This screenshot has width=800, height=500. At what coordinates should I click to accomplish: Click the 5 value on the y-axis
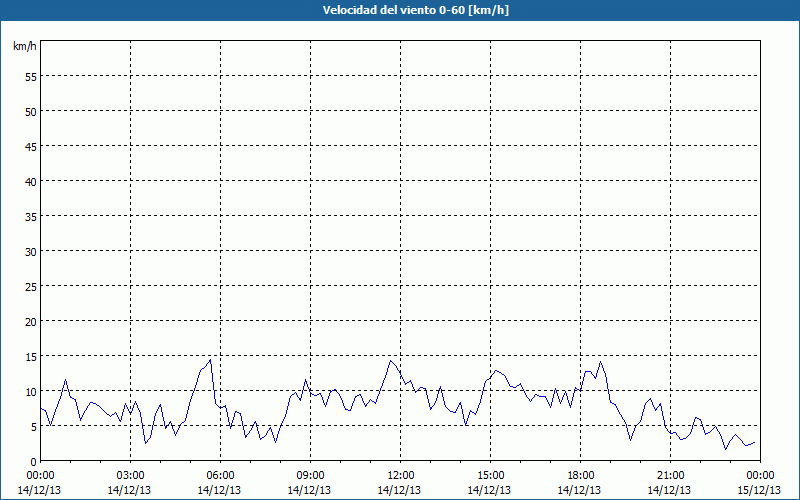coord(34,427)
